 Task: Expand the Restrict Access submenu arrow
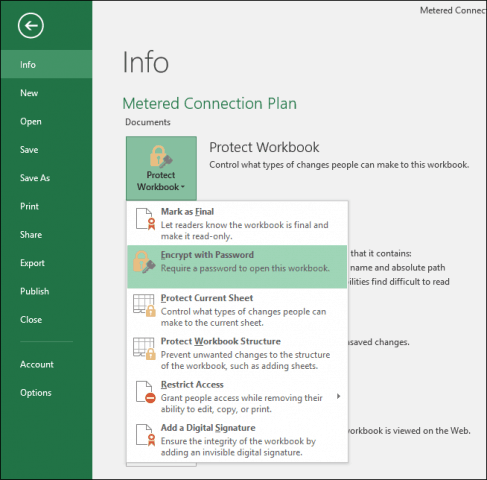[339, 396]
